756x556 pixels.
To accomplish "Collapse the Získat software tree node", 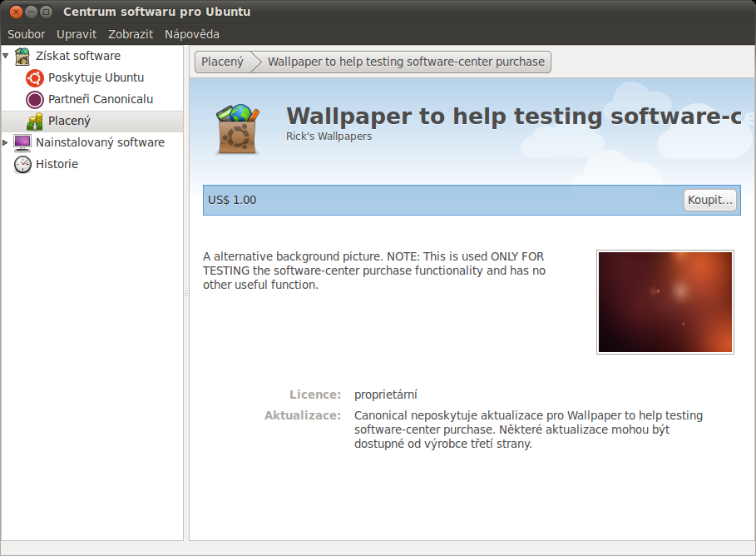I will tap(5, 56).
